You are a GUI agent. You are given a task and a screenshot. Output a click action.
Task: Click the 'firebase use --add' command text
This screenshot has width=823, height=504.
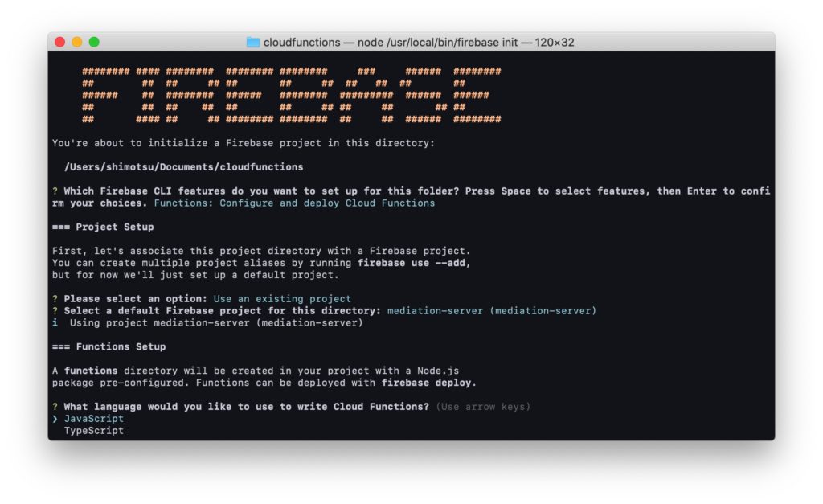[411, 263]
